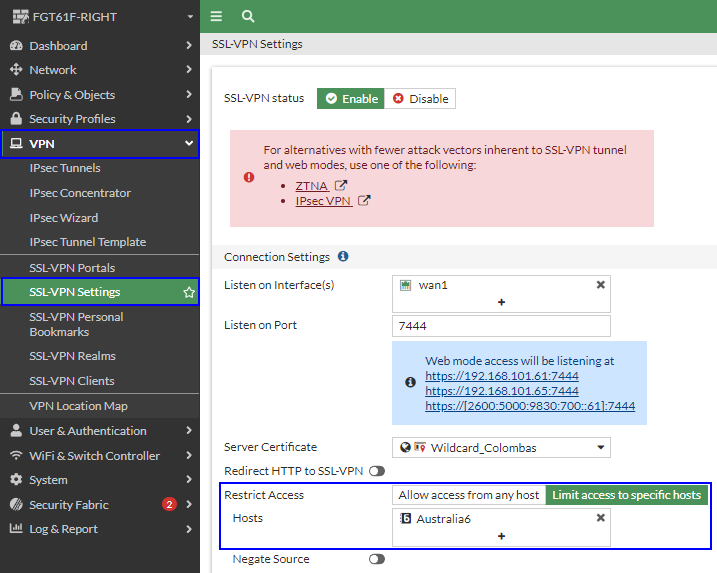Remove Australia6 host with the X icon
The width and height of the screenshot is (717, 573).
pyautogui.click(x=600, y=518)
